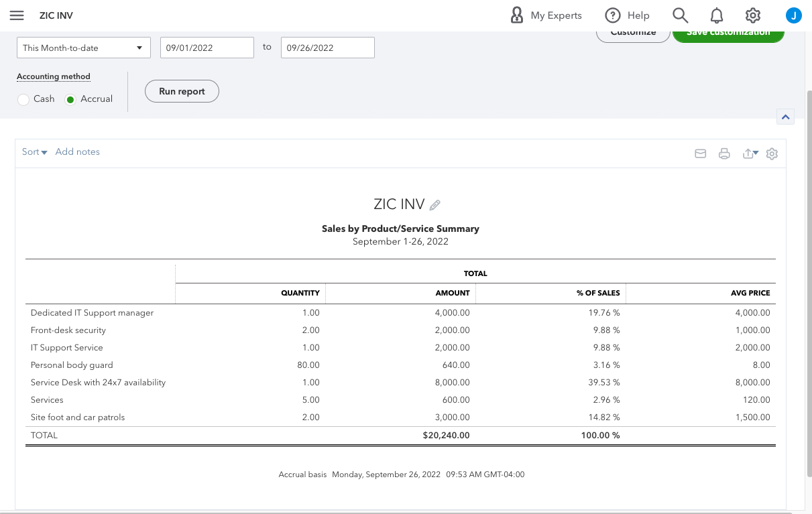Image resolution: width=812 pixels, height=514 pixels.
Task: Open the 4,000.00 amount for Dedicated IT Support
Action: point(453,313)
